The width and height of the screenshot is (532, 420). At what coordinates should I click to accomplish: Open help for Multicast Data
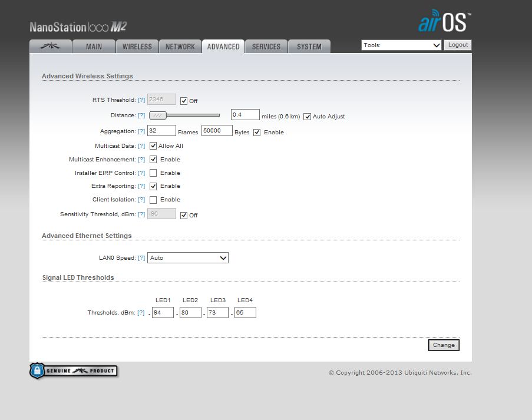141,146
